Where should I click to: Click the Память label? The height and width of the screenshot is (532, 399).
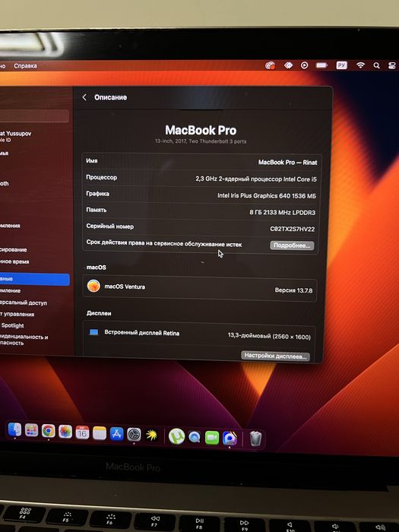(97, 210)
